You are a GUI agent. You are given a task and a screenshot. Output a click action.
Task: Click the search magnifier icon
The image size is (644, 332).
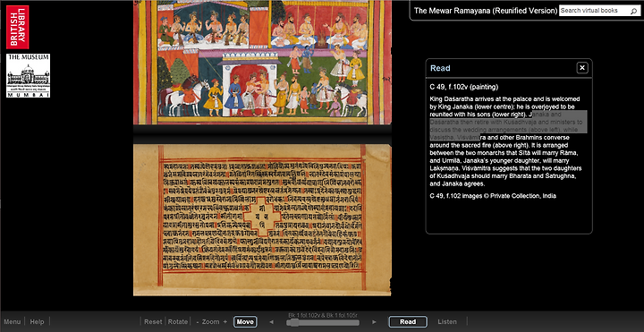point(633,11)
